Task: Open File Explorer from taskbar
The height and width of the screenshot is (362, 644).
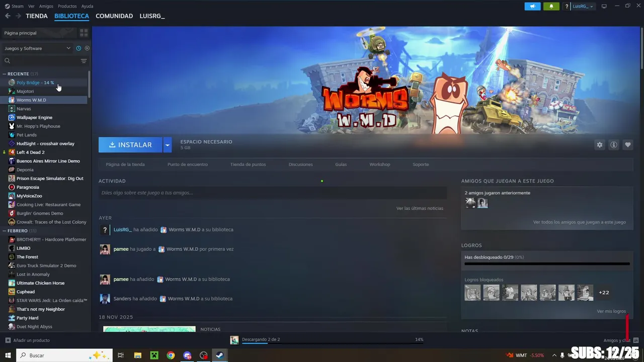Action: tap(137, 355)
